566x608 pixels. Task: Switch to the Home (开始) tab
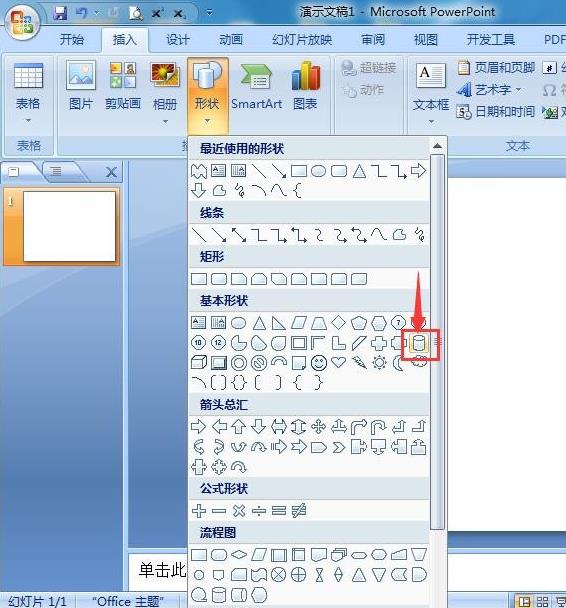click(72, 40)
